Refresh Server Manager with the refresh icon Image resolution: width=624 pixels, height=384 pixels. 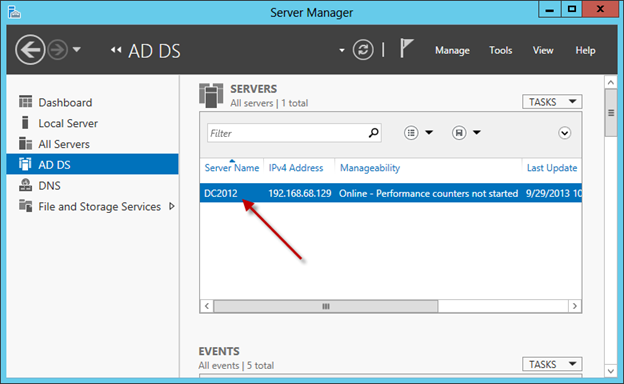click(x=363, y=50)
